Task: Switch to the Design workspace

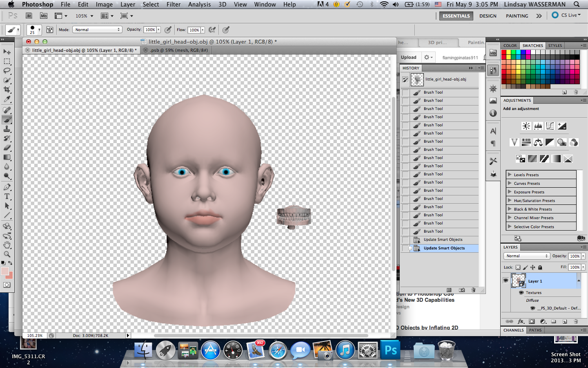Action: click(x=488, y=16)
